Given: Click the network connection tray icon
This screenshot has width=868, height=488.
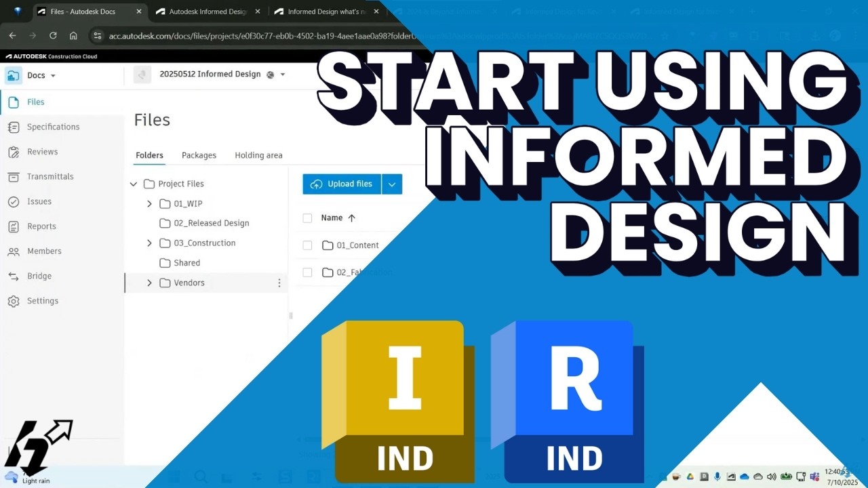Looking at the screenshot, I should [800, 477].
